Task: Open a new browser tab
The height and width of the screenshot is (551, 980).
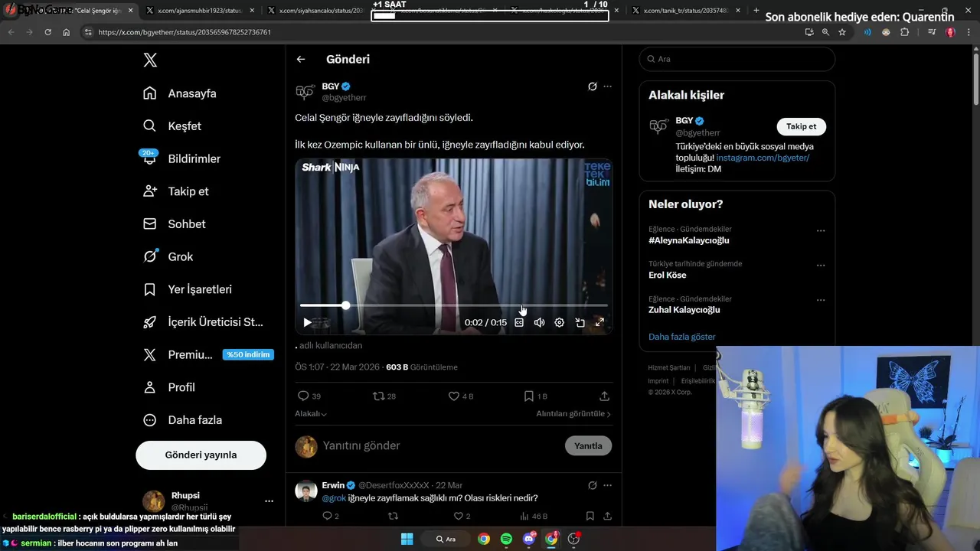Action: pyautogui.click(x=756, y=11)
